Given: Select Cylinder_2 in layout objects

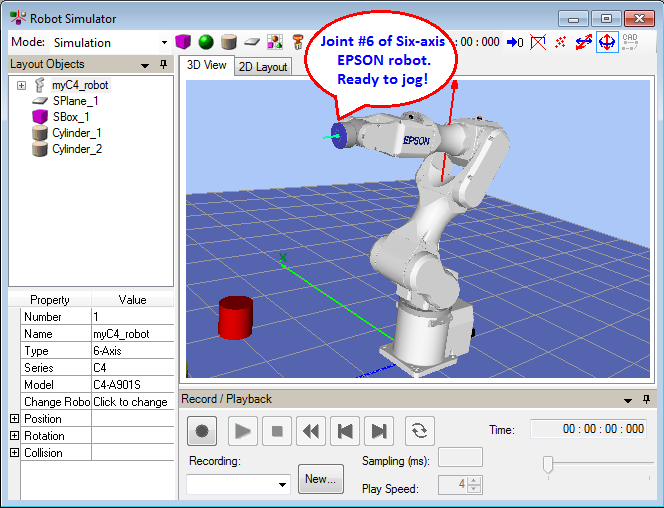Looking at the screenshot, I should point(77,149).
